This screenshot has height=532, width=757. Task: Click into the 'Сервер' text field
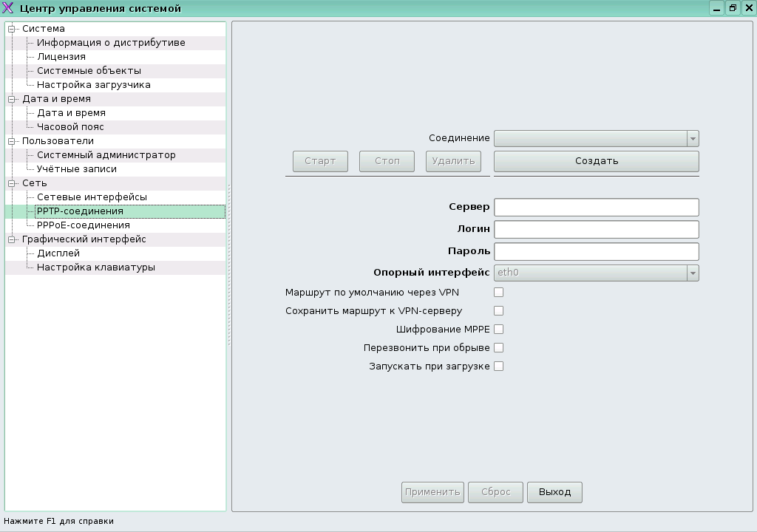[x=596, y=207]
